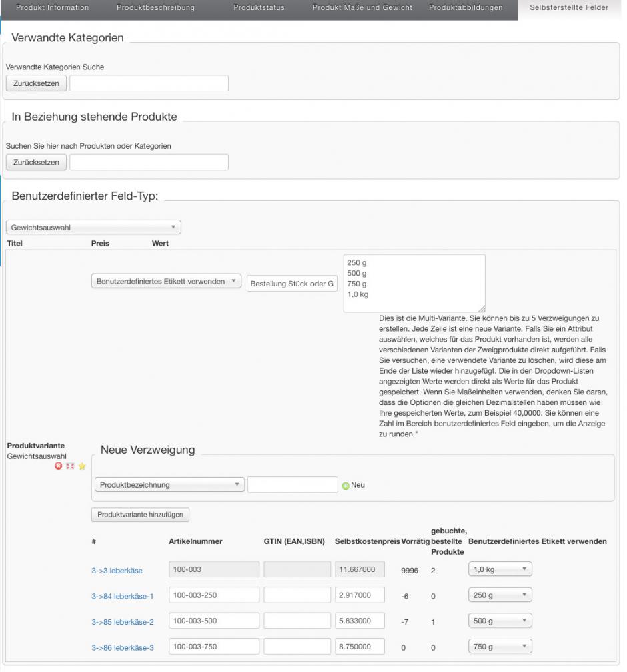Open the Produktabbildungen tab
Screen dimensions: 627x672
point(467,8)
